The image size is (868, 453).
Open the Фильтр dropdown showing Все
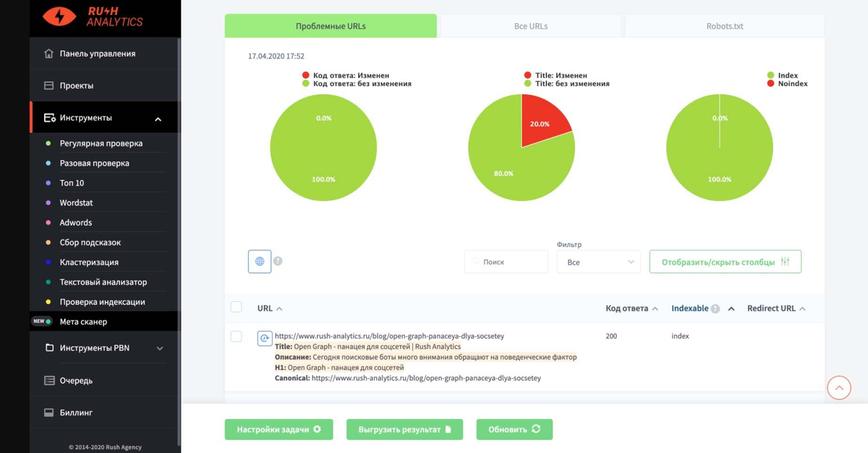point(598,261)
